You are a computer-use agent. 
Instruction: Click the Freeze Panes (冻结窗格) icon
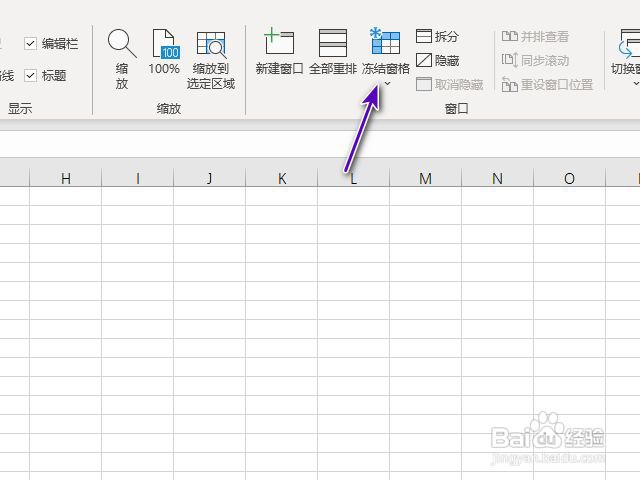click(386, 41)
